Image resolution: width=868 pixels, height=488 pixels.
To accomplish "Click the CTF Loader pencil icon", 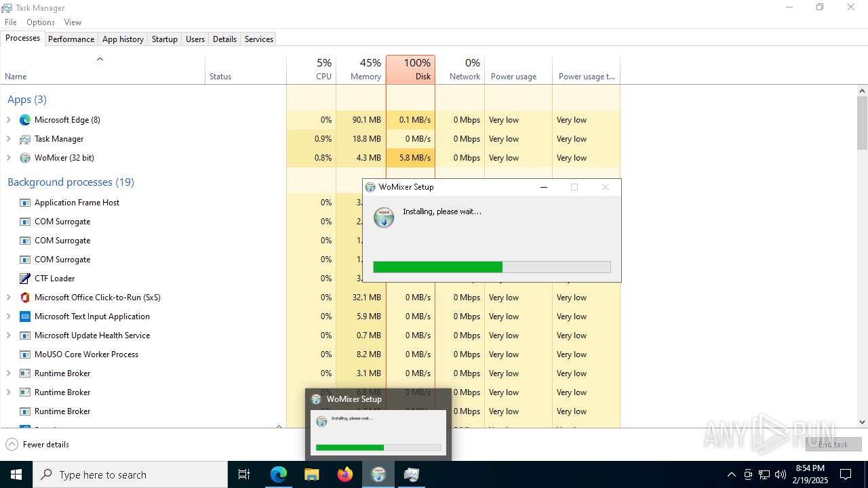I will (25, 279).
